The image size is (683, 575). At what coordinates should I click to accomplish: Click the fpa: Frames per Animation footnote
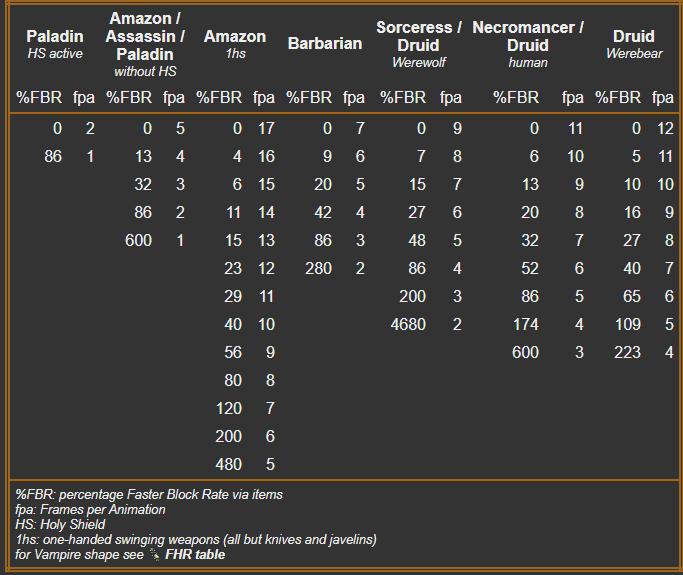pos(76,509)
